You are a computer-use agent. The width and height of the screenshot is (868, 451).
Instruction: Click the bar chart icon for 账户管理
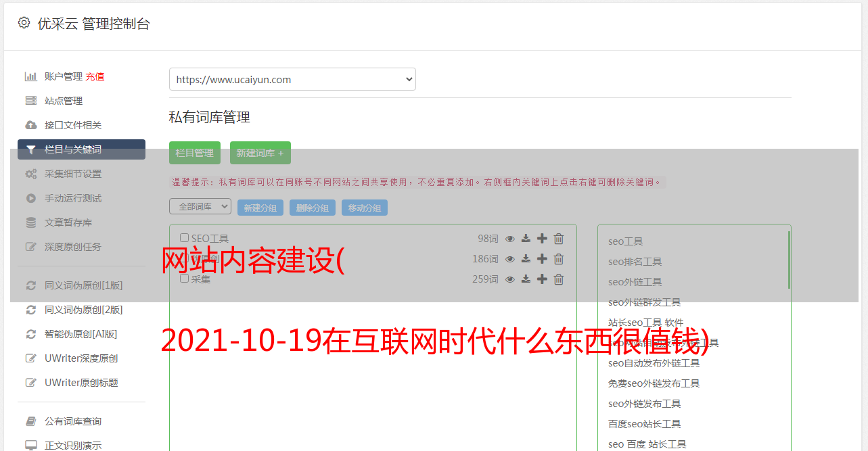click(x=30, y=76)
